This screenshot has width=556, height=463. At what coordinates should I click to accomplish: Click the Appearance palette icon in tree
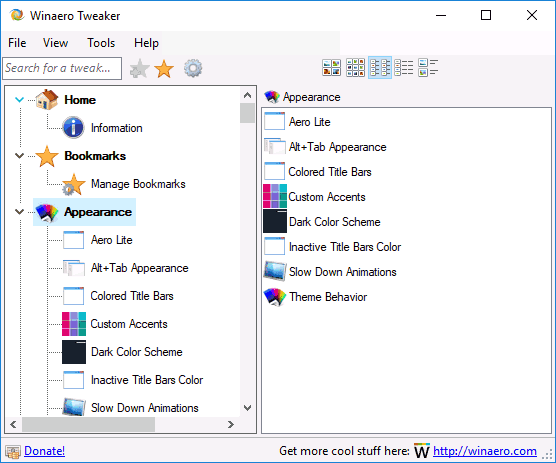pyautogui.click(x=47, y=212)
